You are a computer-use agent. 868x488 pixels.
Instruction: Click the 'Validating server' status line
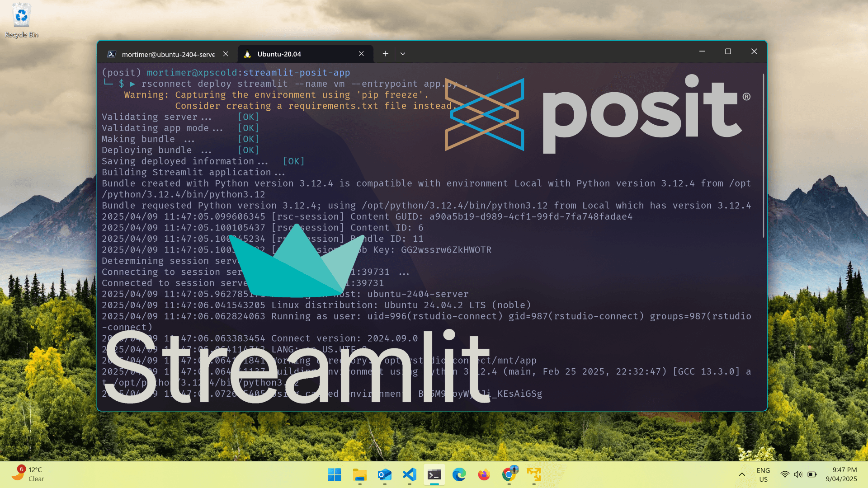[x=180, y=117]
